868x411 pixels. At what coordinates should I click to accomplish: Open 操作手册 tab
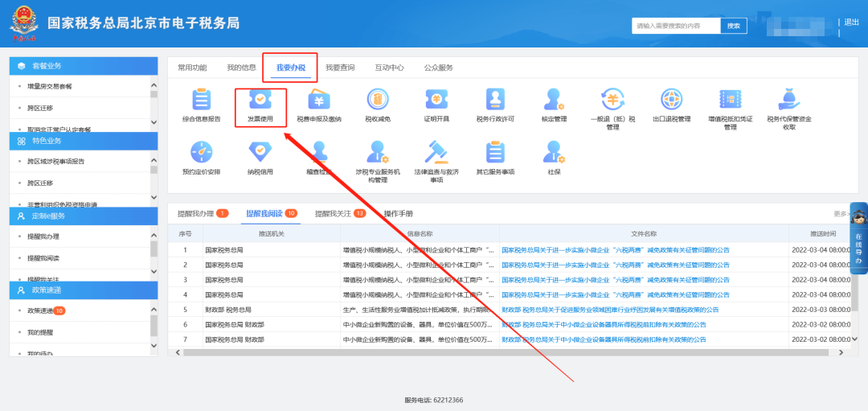pyautogui.click(x=399, y=214)
